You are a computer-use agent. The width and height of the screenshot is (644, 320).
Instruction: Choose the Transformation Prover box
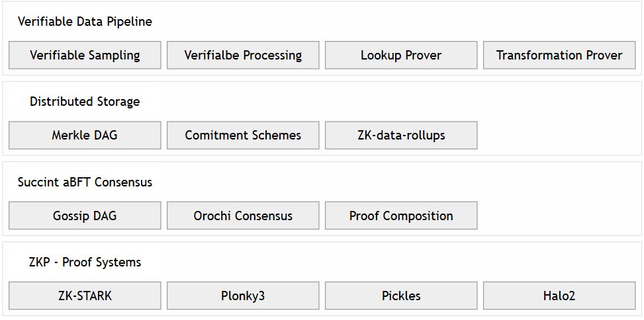pos(559,56)
